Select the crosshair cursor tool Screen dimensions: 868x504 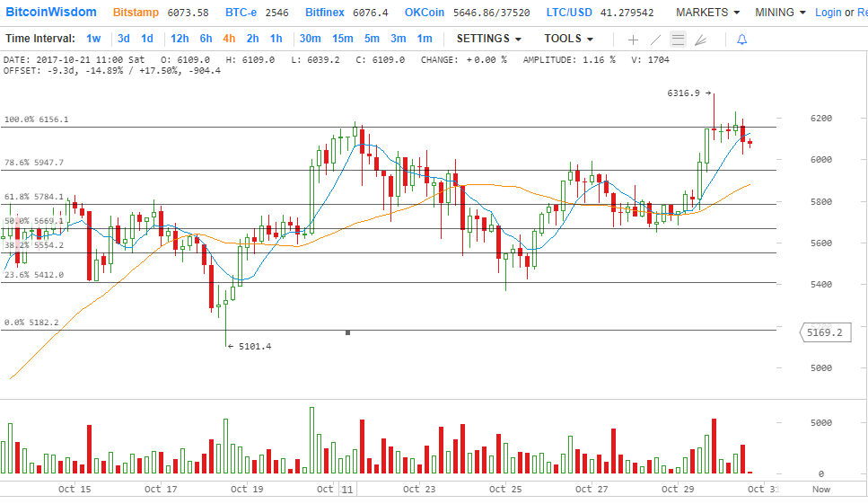[633, 40]
